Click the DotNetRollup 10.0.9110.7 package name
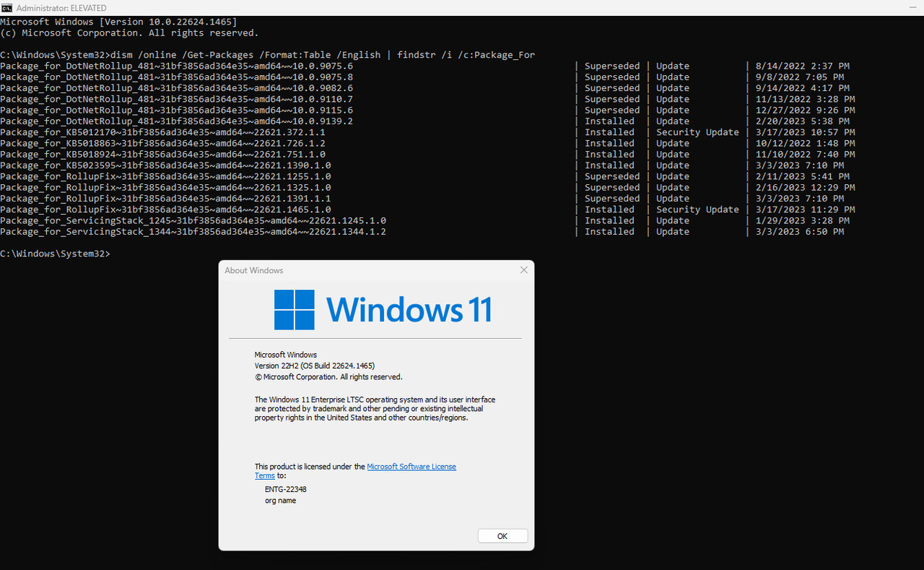 click(176, 99)
